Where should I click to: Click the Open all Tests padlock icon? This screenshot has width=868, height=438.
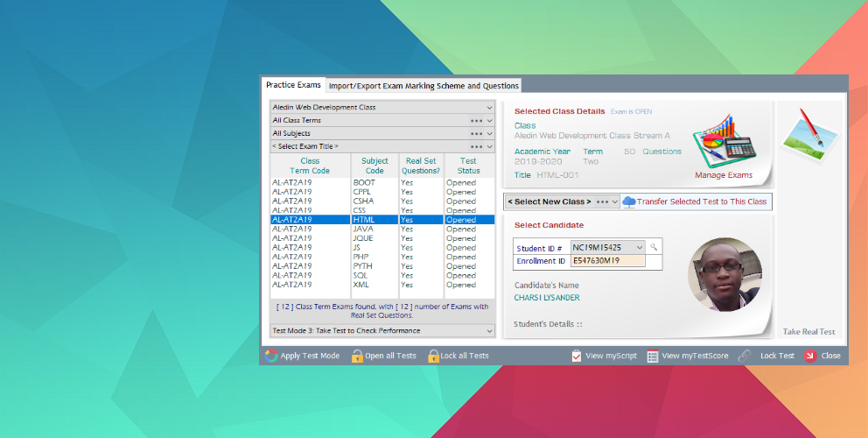point(357,356)
